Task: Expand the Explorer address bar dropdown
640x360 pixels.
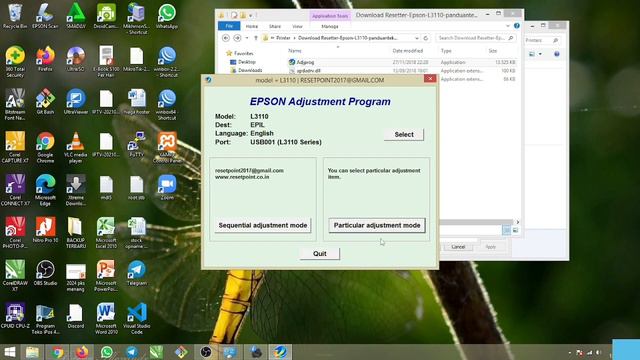Action: 416,38
